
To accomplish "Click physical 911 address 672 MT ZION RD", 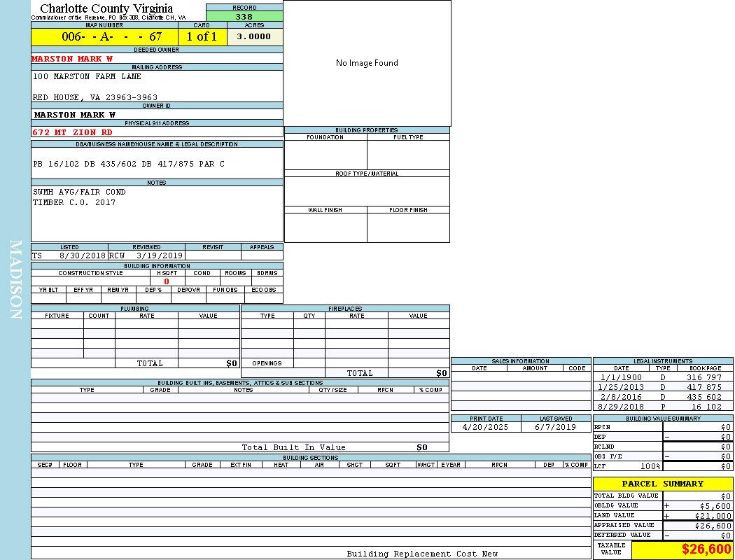I will point(72,132).
